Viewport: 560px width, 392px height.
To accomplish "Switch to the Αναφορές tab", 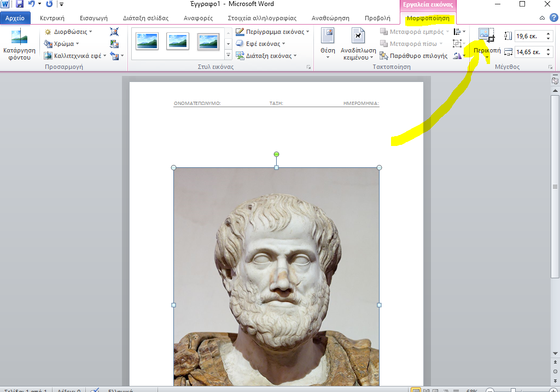I will point(198,18).
